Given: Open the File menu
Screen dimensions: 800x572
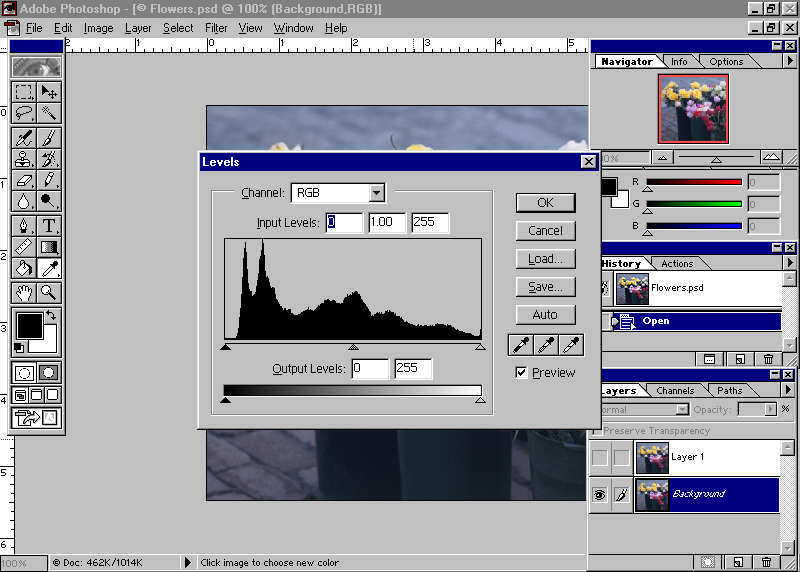Looking at the screenshot, I should tap(34, 28).
